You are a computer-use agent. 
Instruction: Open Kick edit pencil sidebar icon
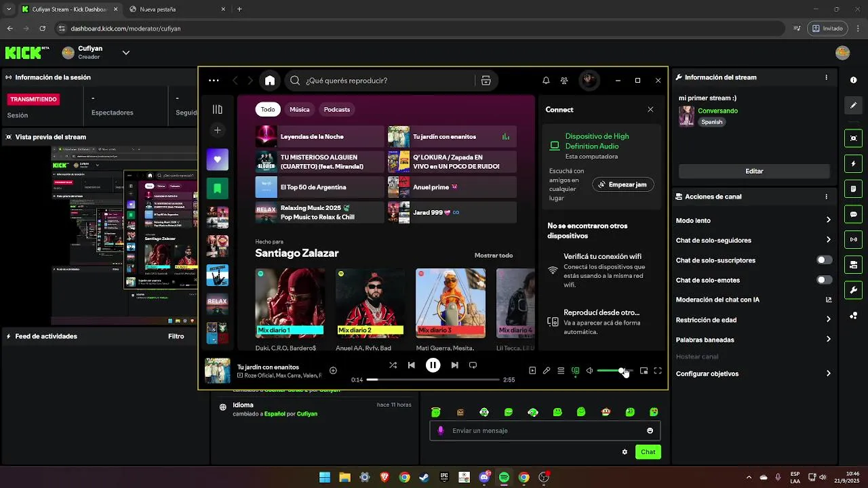click(x=853, y=106)
